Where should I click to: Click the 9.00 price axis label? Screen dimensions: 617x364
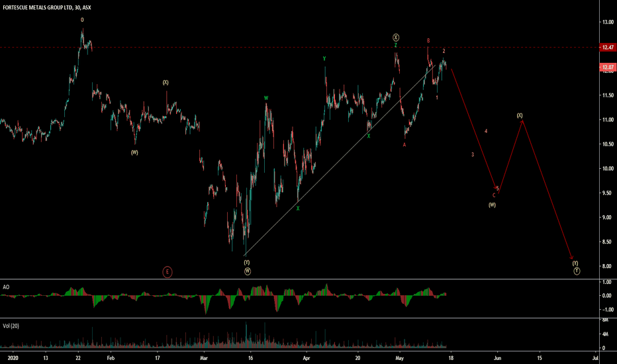click(x=608, y=217)
